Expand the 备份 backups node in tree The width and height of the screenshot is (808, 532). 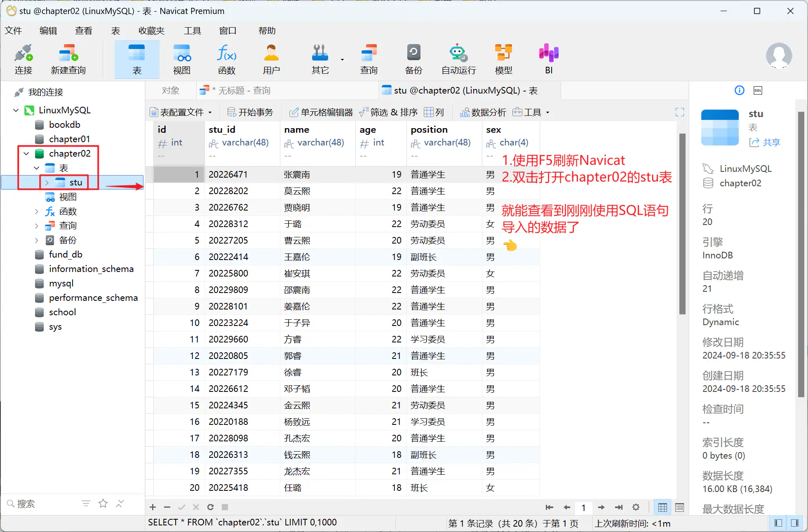point(37,240)
